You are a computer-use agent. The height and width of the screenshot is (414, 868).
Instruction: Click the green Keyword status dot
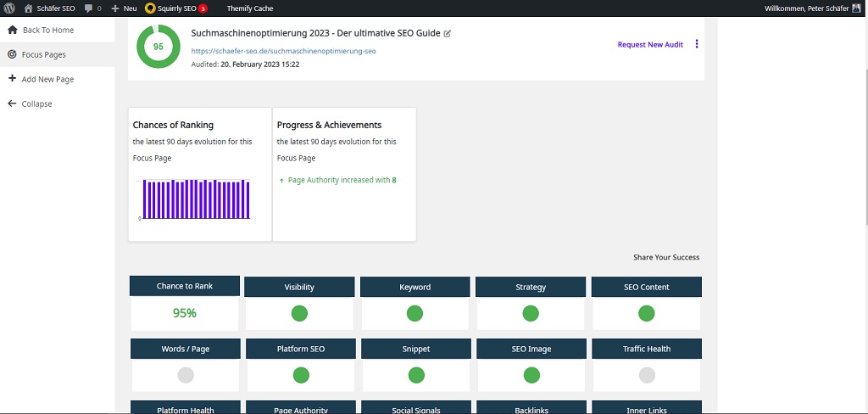pyautogui.click(x=415, y=314)
